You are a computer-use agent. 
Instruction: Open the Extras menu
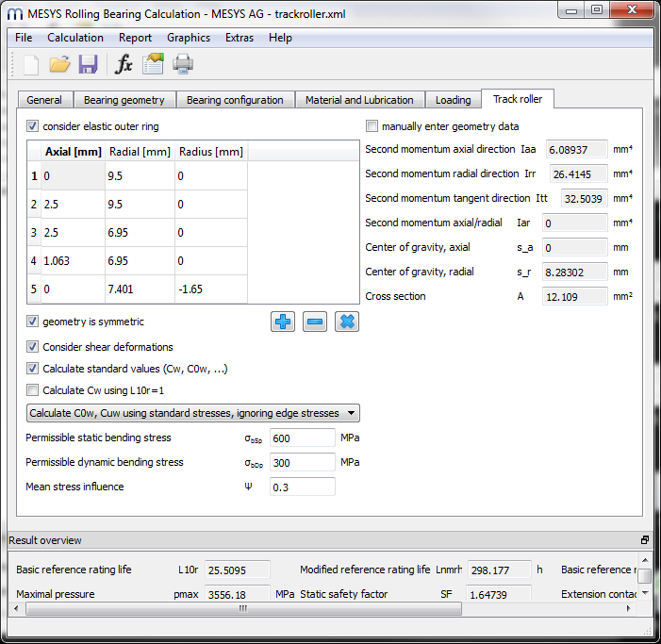coord(239,38)
